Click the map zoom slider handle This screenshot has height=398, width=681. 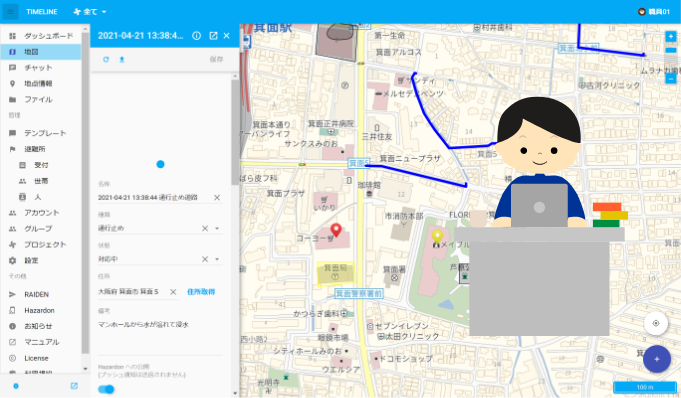click(x=671, y=51)
